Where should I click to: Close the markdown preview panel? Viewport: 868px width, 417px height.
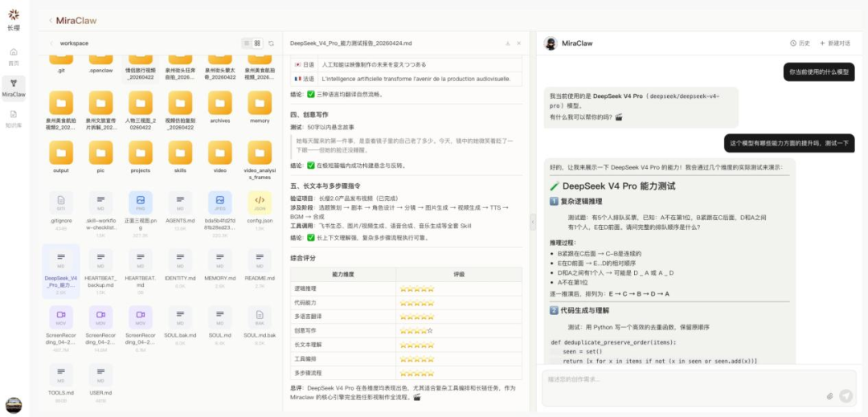pos(518,43)
